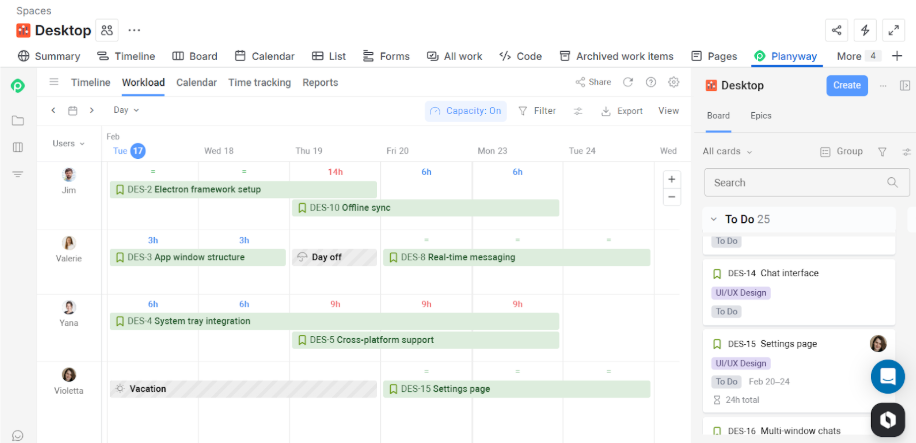The height and width of the screenshot is (443, 916).
Task: Go to previous period with left arrow
Action: tap(53, 110)
